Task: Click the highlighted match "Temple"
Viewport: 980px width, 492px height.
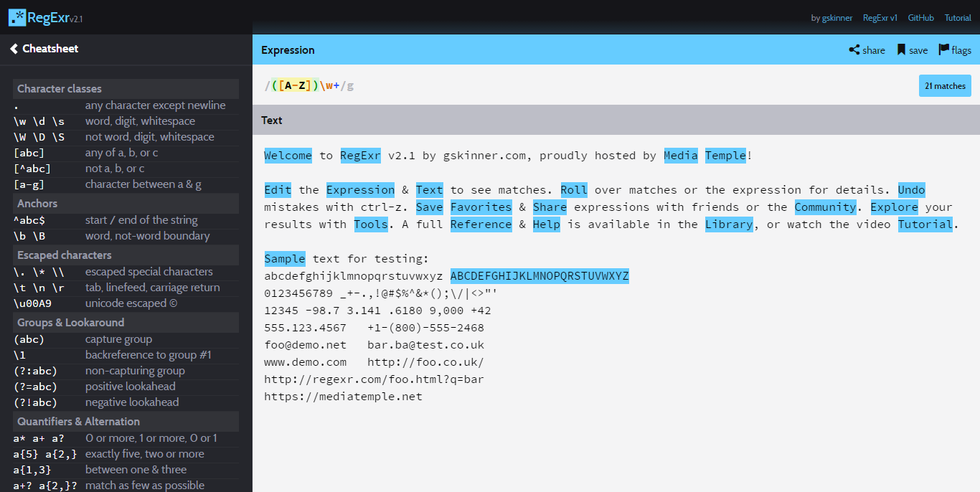Action: tap(726, 156)
